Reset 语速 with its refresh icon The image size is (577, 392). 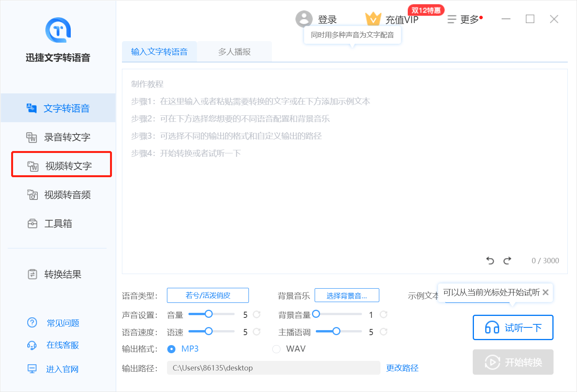(257, 331)
